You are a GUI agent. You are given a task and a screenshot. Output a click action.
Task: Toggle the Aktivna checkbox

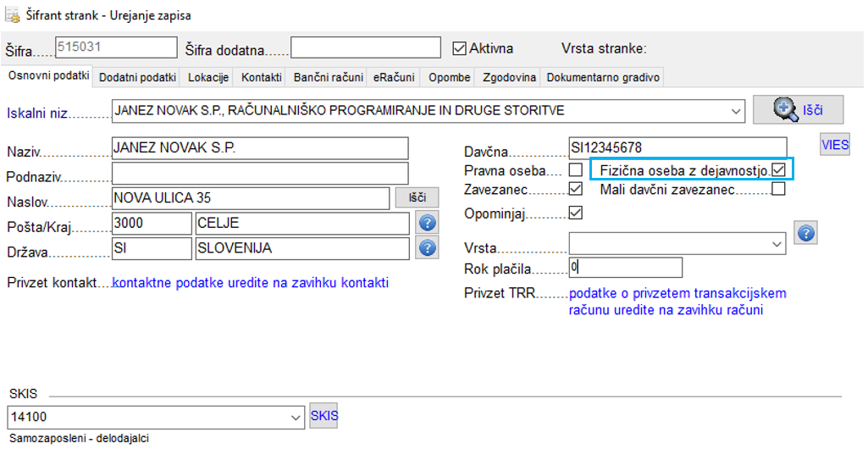pos(460,48)
